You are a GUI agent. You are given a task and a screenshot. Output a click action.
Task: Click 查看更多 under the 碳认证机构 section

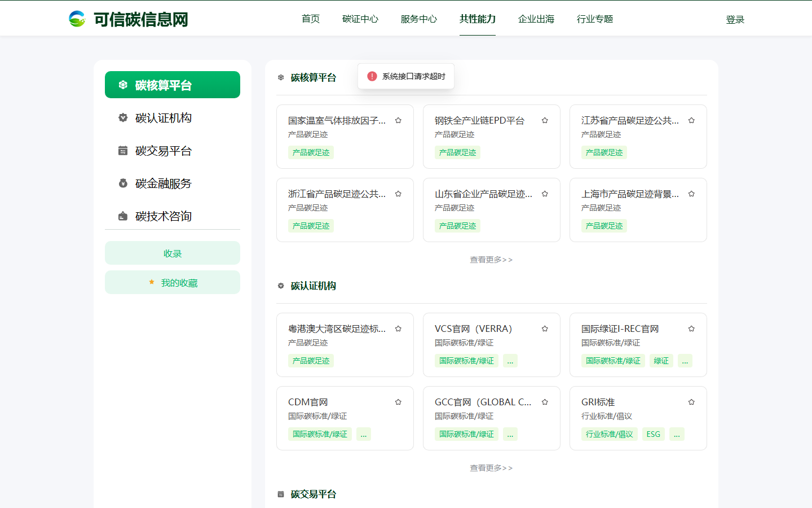(491, 468)
